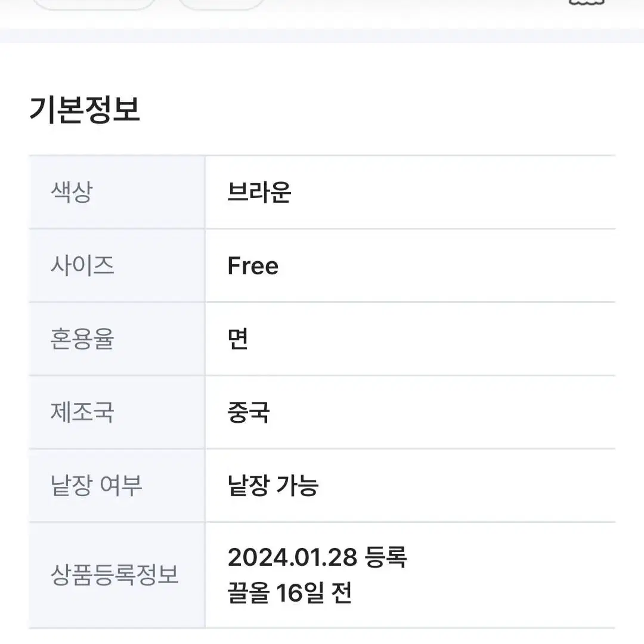Tap the gray divider band above 기본정보
Image resolution: width=644 pixels, height=644 pixels.
[x=322, y=35]
